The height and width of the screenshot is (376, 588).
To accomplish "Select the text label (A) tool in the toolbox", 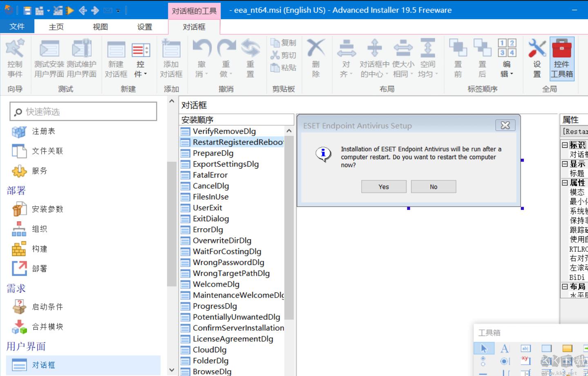I will click(x=505, y=348).
